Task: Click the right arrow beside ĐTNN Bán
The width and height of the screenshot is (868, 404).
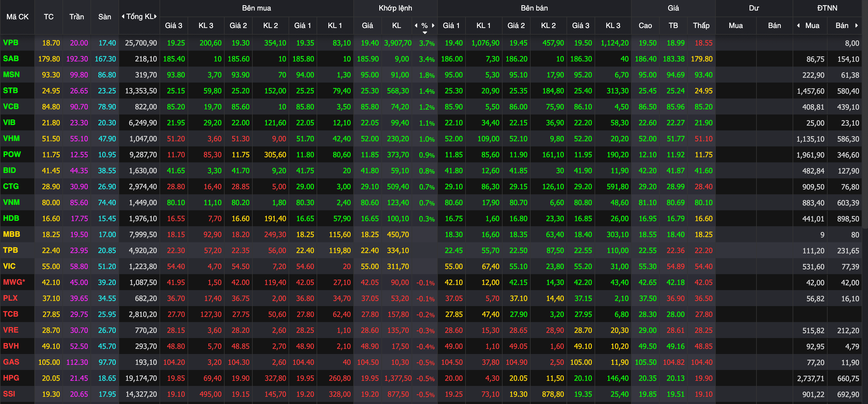Action: (857, 26)
